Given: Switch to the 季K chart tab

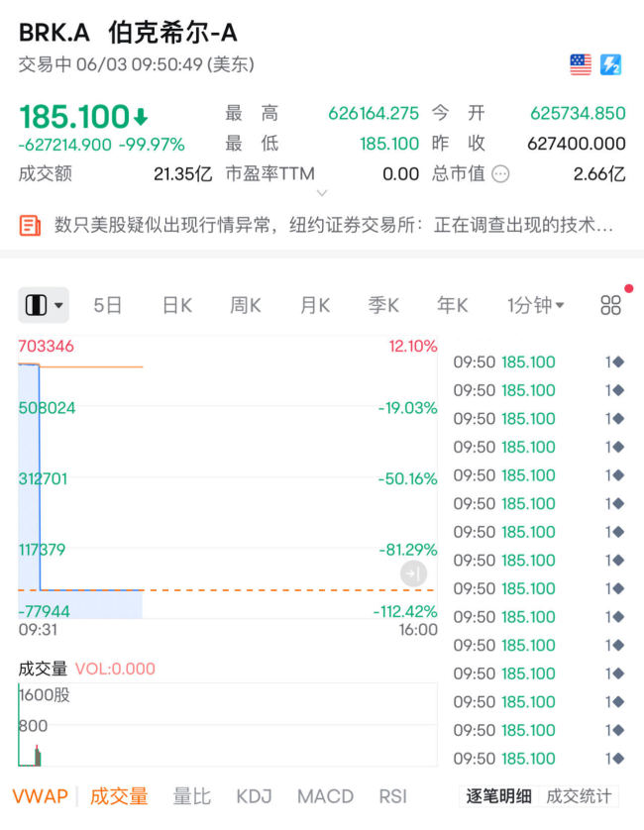Looking at the screenshot, I should (x=383, y=305).
